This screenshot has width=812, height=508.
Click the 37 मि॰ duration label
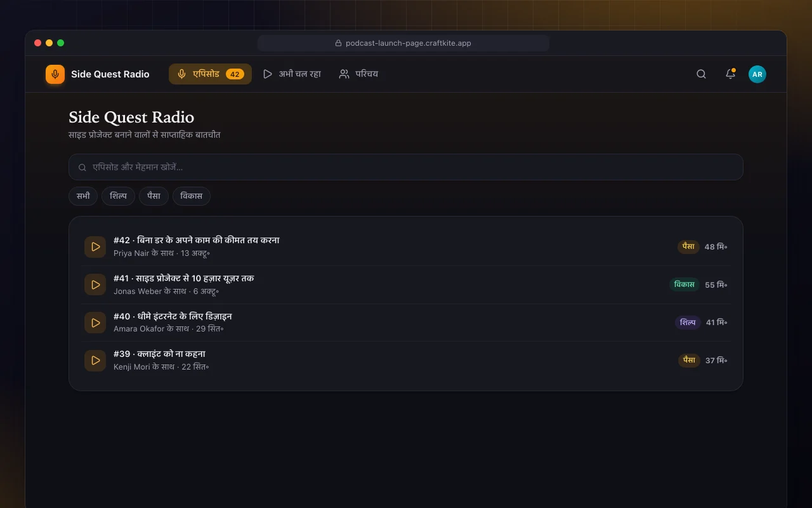click(717, 361)
